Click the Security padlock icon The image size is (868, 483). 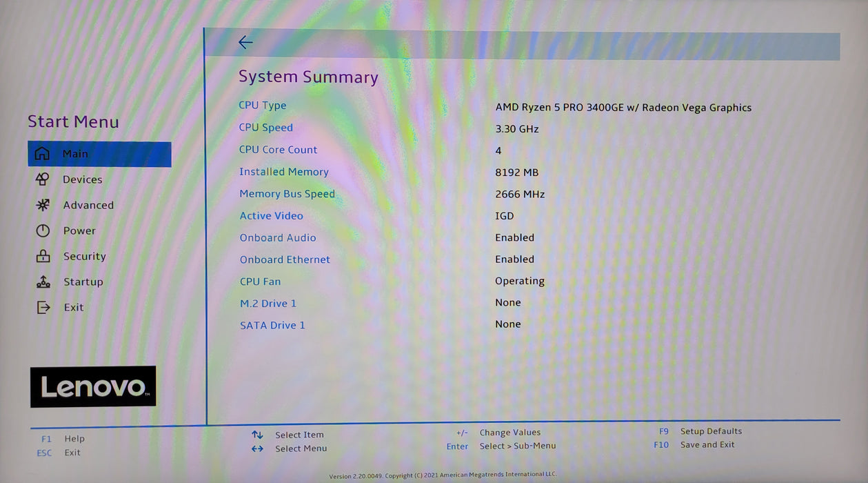click(43, 256)
